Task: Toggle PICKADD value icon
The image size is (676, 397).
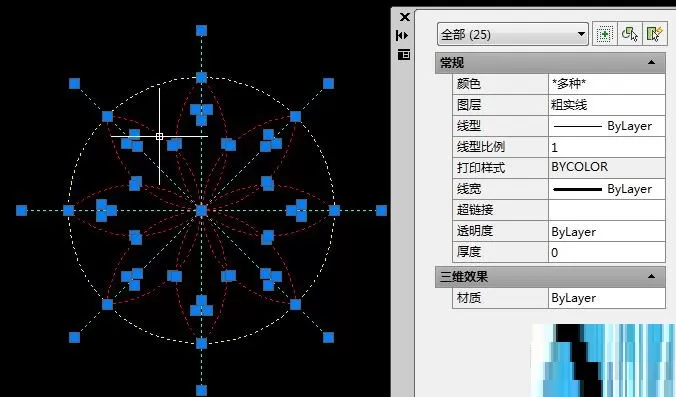Action: (604, 34)
